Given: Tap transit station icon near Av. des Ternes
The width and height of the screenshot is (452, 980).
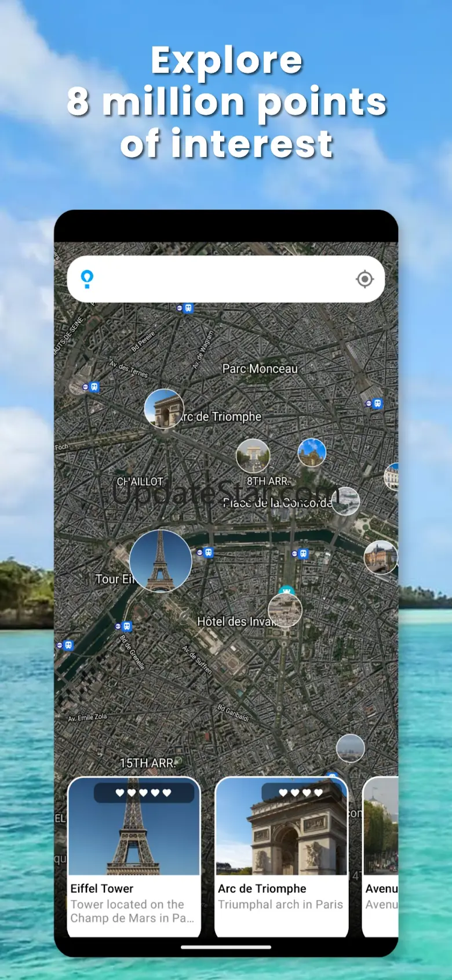Looking at the screenshot, I should tap(91, 387).
